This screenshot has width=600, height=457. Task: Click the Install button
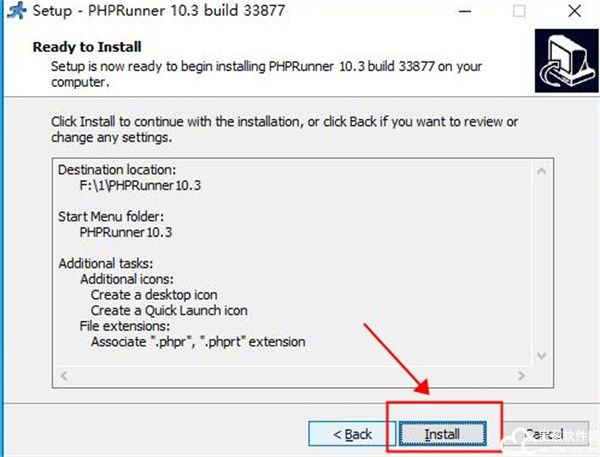click(442, 434)
